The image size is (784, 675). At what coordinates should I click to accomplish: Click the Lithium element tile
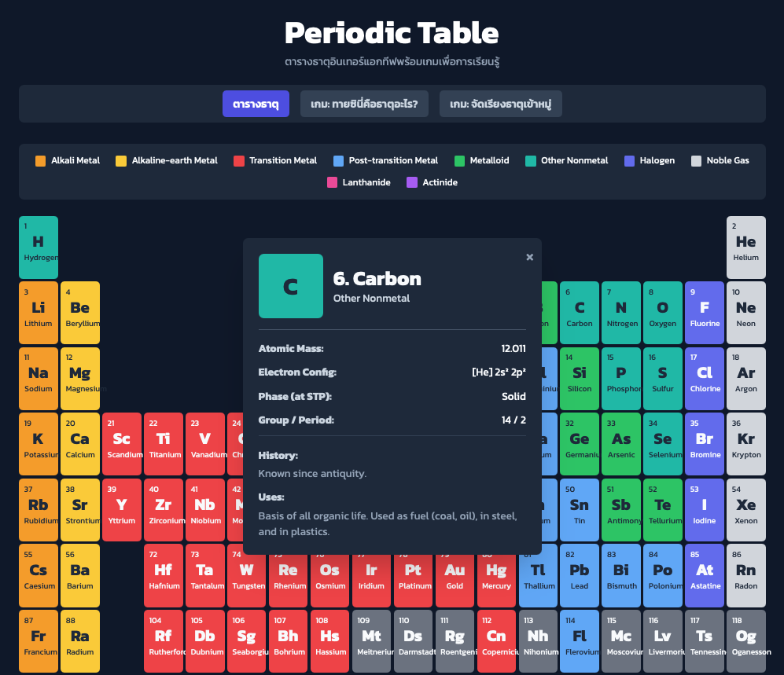[x=39, y=312]
